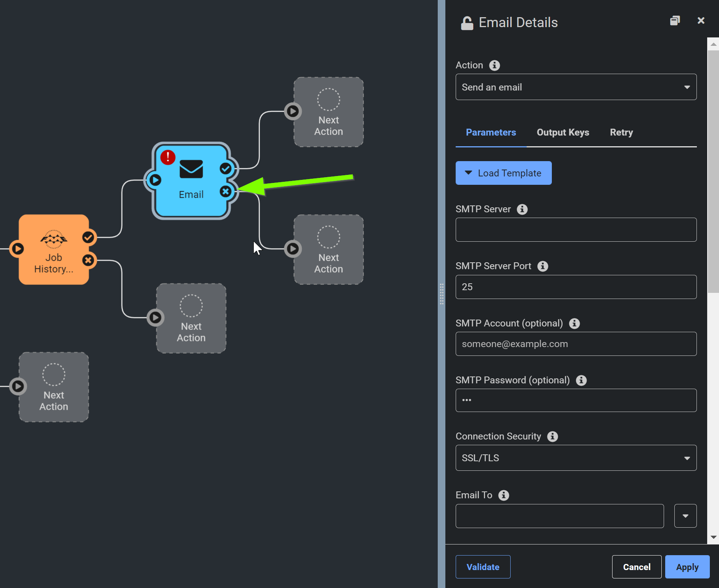Open info tooltip beside SMTP Server Port
The width and height of the screenshot is (719, 588).
point(543,266)
